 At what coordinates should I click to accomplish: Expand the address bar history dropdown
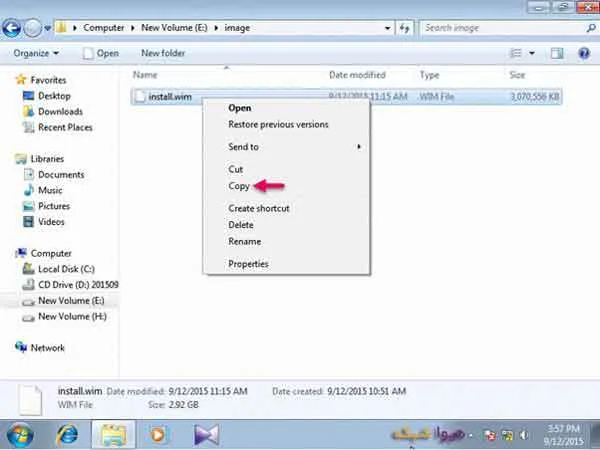(387, 28)
